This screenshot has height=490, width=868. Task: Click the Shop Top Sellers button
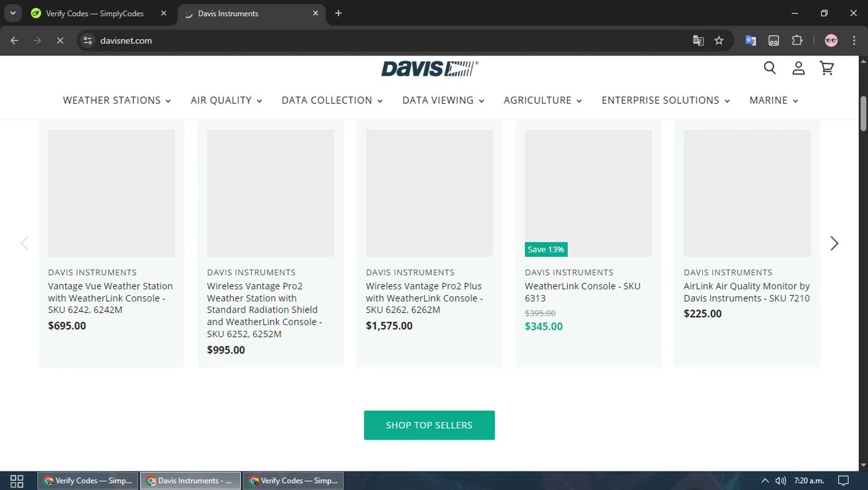point(429,425)
